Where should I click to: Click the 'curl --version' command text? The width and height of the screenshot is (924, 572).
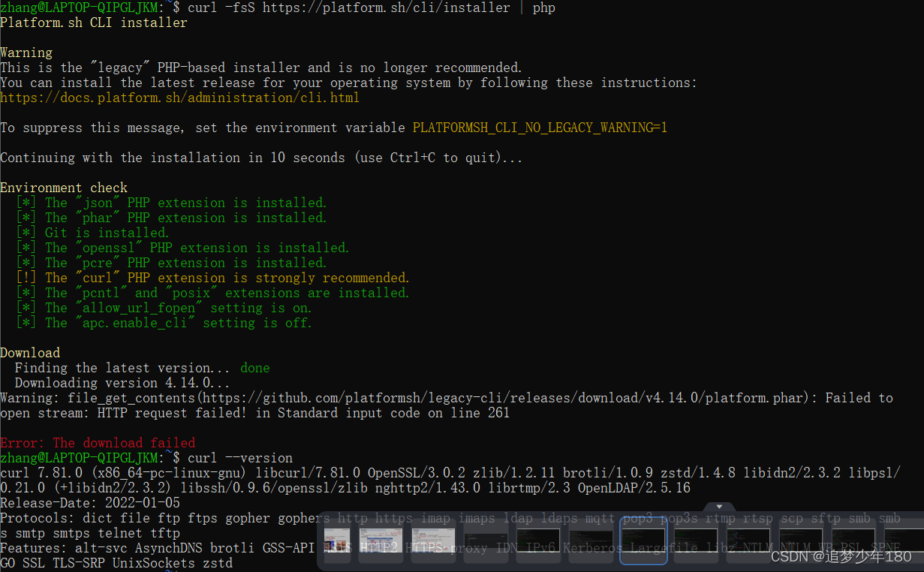point(240,458)
